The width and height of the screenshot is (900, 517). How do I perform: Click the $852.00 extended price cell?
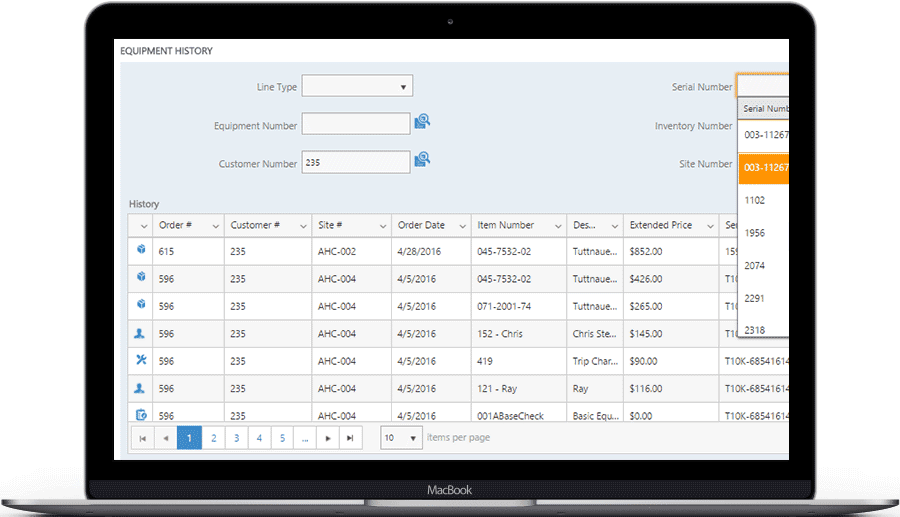coord(671,251)
